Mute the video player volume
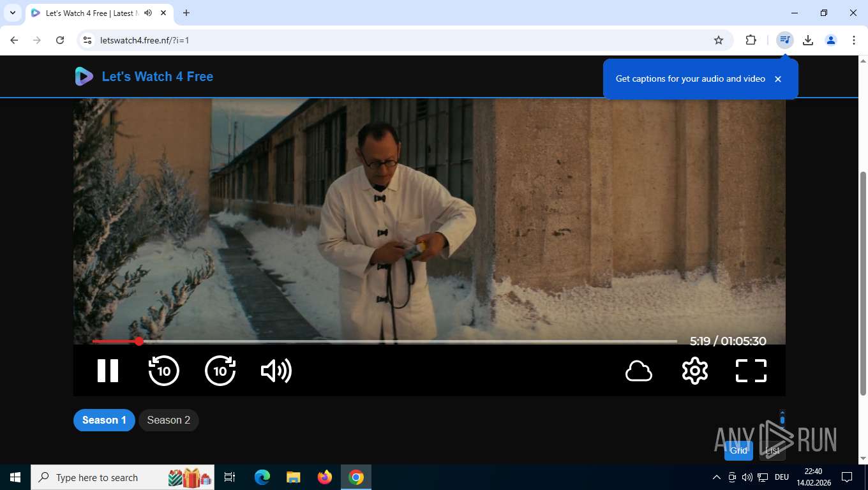Viewport: 868px width, 490px height. [x=276, y=371]
